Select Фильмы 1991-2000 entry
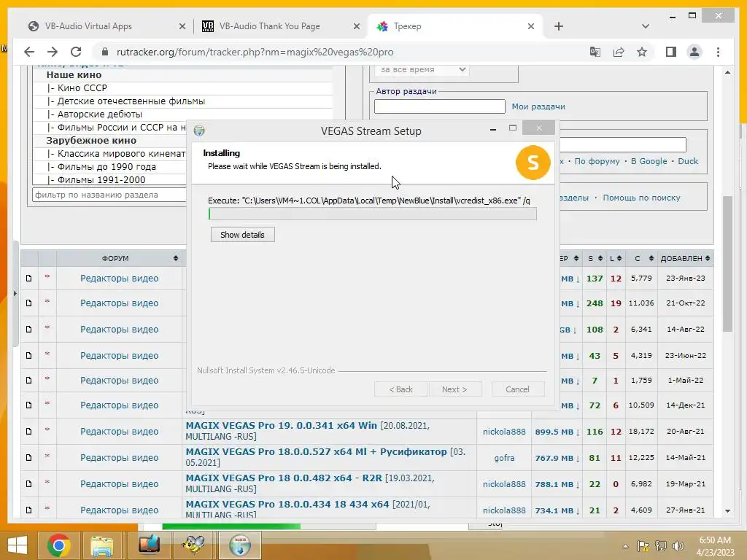 101,179
